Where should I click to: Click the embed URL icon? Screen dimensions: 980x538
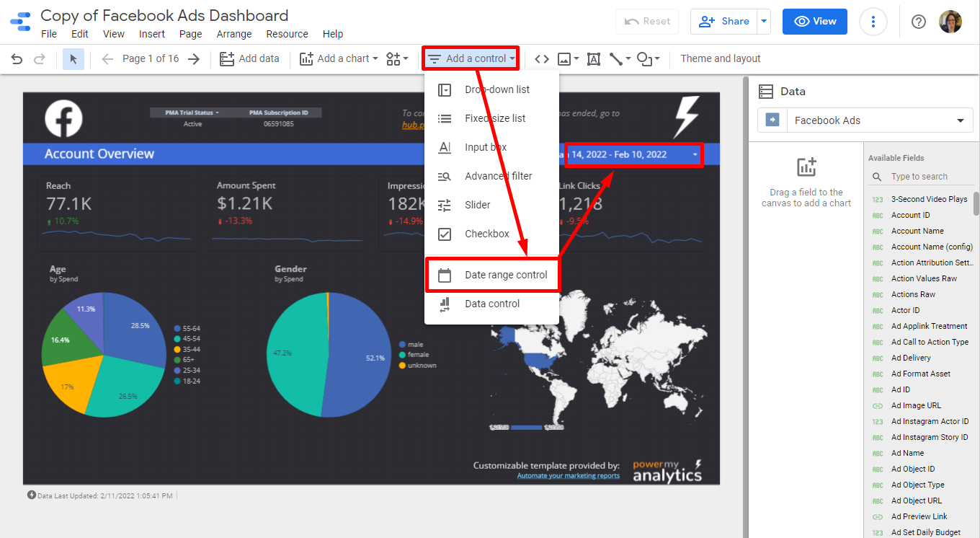(541, 58)
